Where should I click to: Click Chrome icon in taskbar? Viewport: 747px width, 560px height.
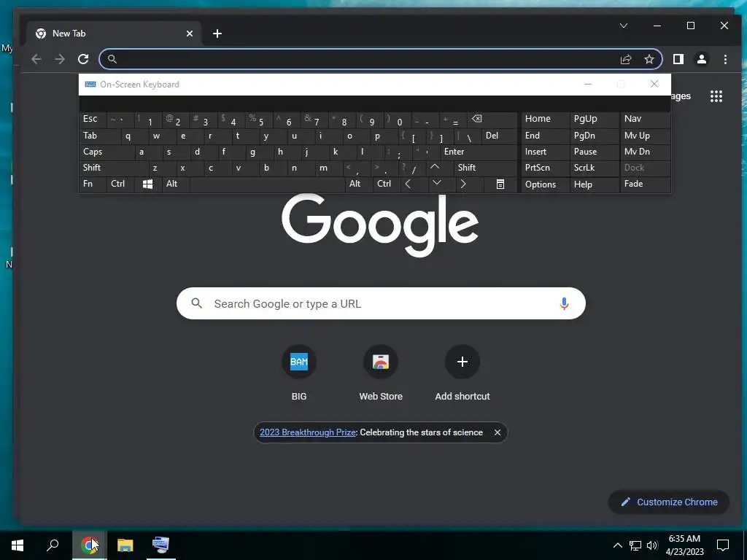pos(90,545)
